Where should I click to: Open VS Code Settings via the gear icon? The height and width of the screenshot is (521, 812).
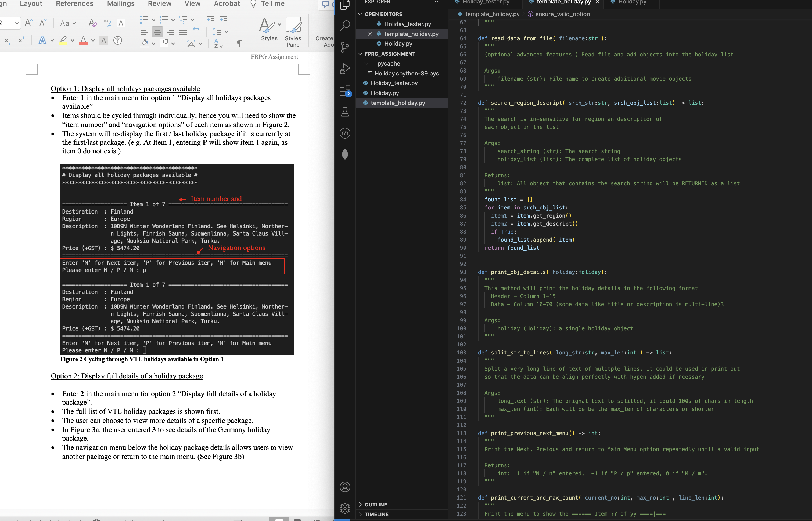click(x=344, y=508)
